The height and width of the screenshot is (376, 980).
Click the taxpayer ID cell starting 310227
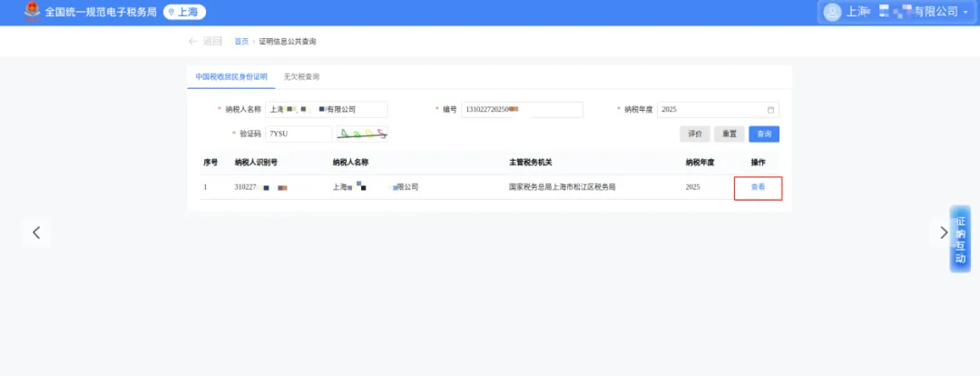click(x=261, y=187)
